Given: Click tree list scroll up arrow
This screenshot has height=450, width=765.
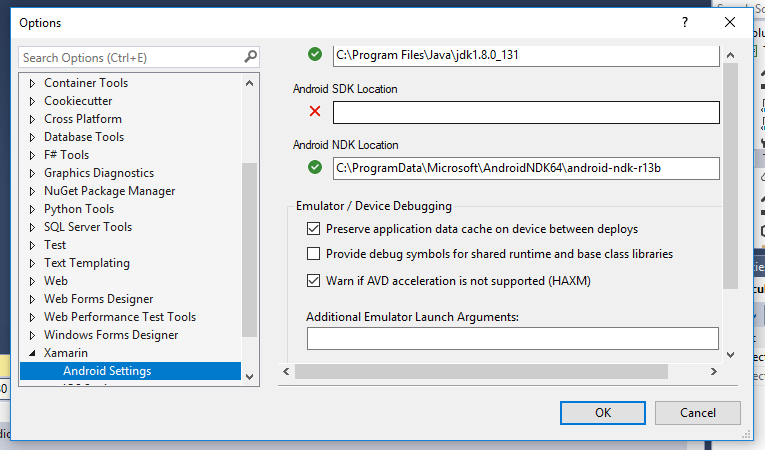Looking at the screenshot, I should pos(249,83).
